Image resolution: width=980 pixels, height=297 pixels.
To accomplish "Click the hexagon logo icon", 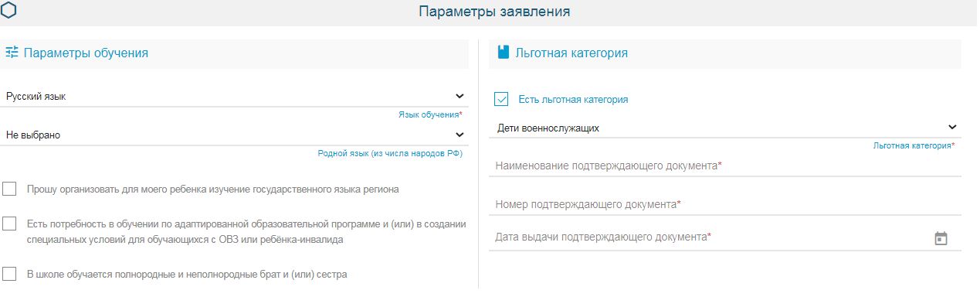I will [x=10, y=10].
